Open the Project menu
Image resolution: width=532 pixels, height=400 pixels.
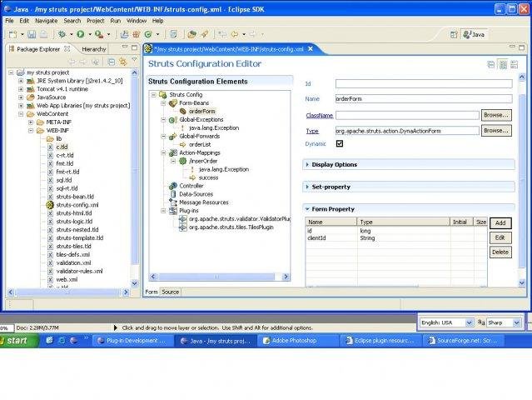coord(96,21)
